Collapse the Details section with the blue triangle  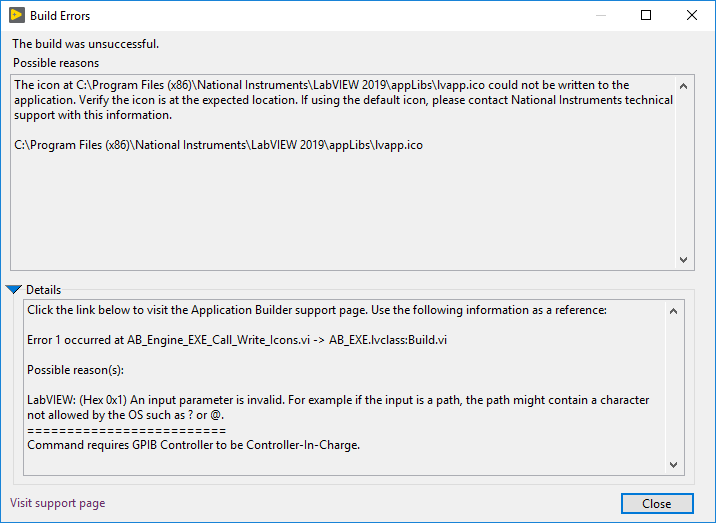pyautogui.click(x=14, y=289)
